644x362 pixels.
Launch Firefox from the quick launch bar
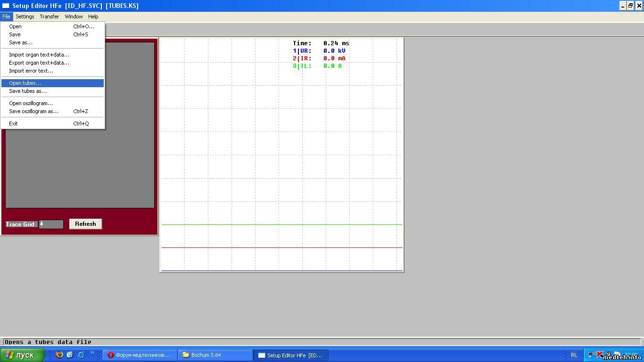coord(59,355)
